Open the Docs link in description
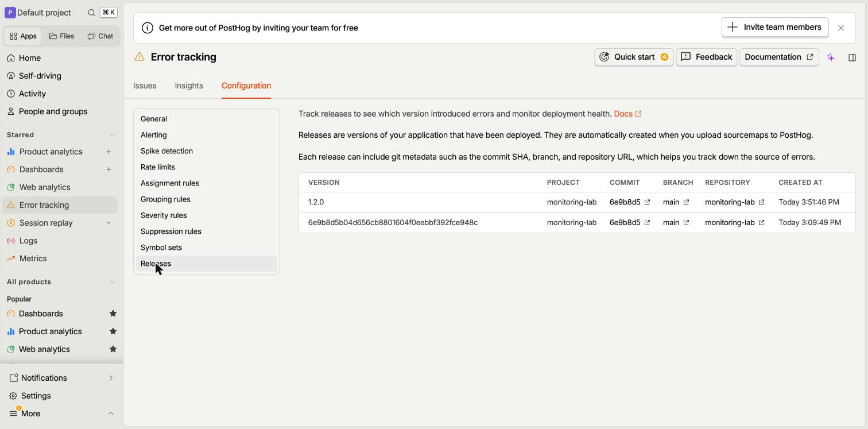The width and height of the screenshot is (868, 429). (x=627, y=114)
